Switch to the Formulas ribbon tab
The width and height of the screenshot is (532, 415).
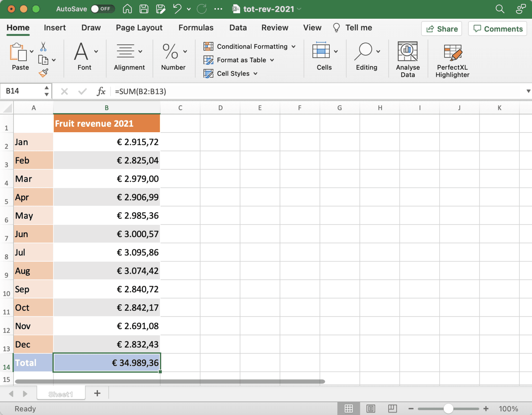(x=196, y=27)
